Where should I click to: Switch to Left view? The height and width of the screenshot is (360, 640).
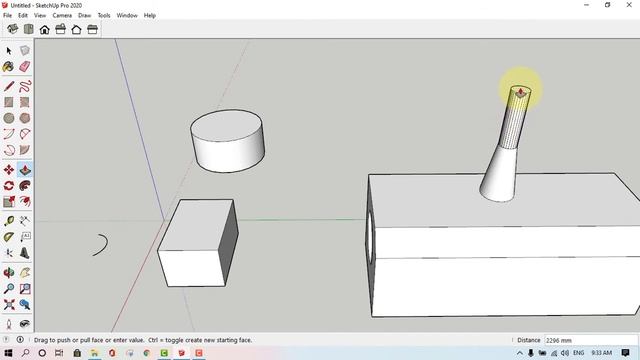(92, 29)
